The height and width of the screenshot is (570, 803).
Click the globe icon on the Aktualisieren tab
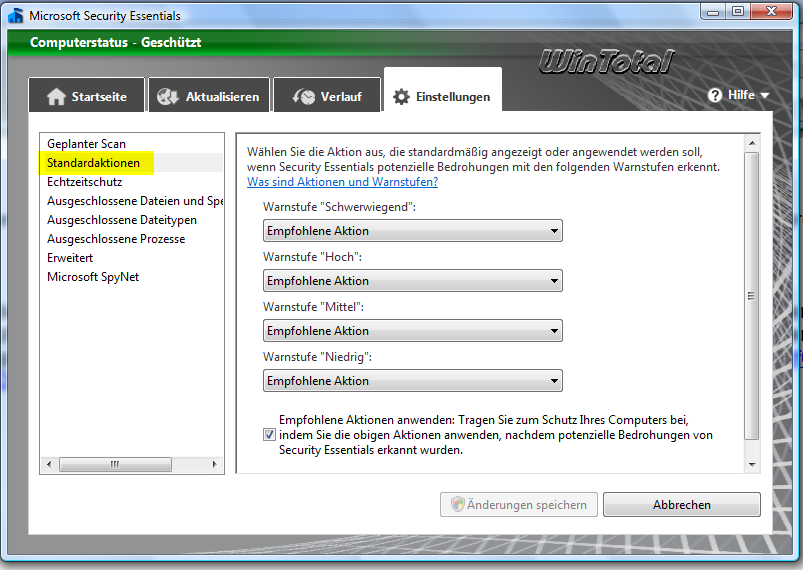click(x=167, y=96)
